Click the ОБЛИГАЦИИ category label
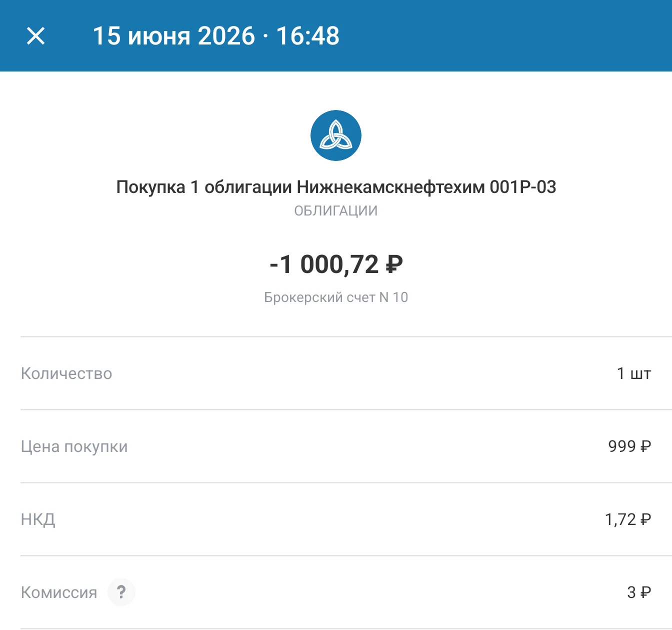The height and width of the screenshot is (630, 672). click(336, 211)
